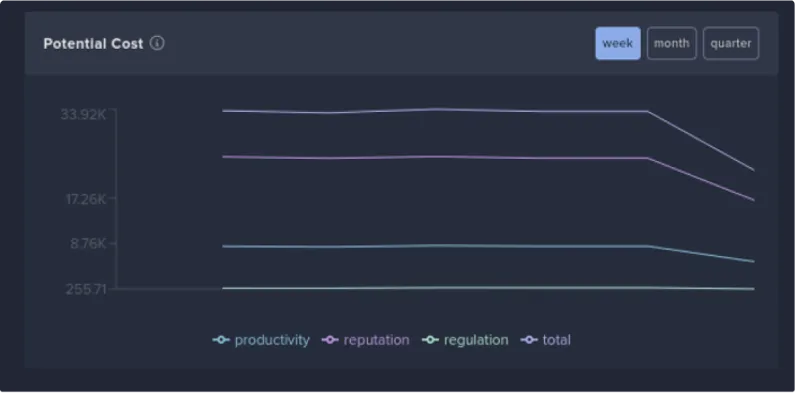Click the 255.71 y-axis label

tap(86, 290)
